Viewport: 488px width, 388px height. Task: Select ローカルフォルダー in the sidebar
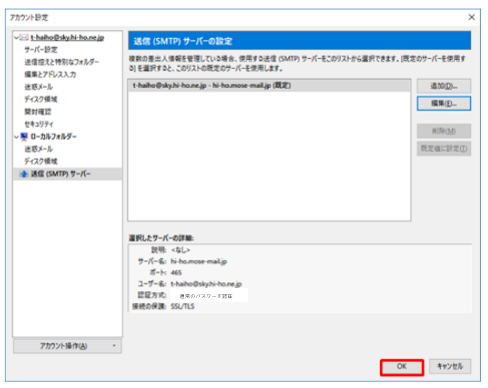[53, 137]
